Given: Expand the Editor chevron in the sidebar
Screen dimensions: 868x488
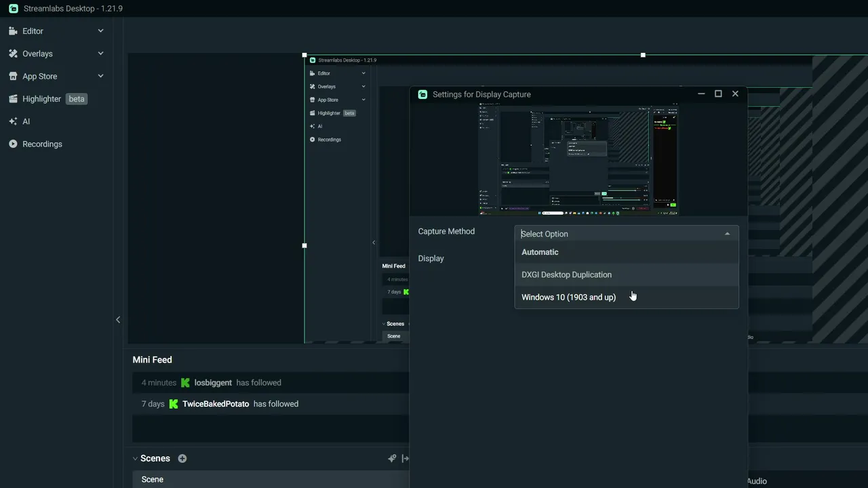Looking at the screenshot, I should (100, 30).
